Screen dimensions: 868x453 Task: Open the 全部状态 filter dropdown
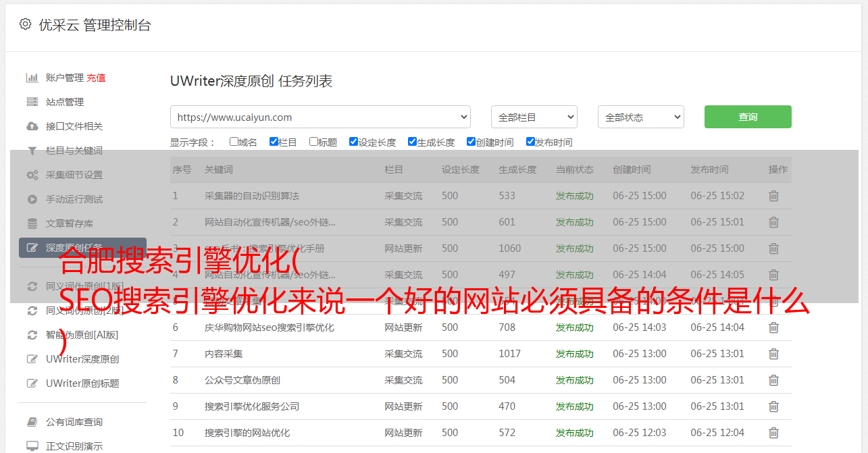point(640,117)
